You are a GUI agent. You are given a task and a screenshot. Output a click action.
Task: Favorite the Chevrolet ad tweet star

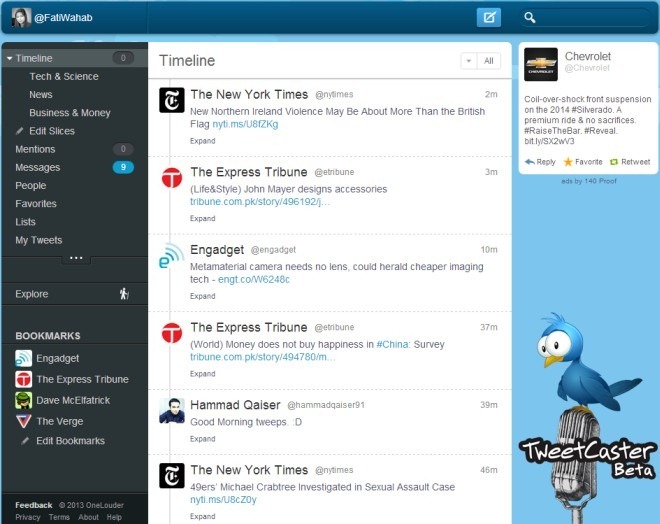pyautogui.click(x=568, y=162)
